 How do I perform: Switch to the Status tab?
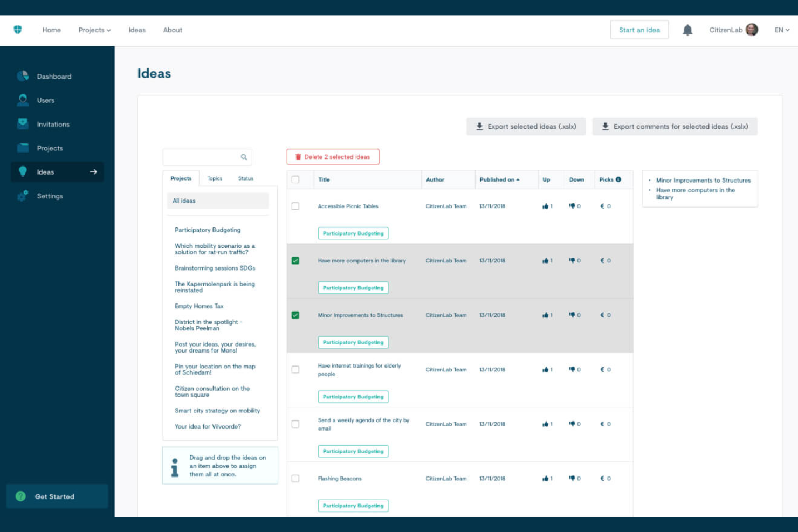246,178
